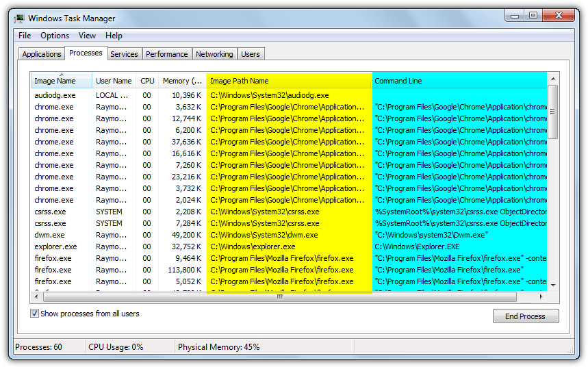Image resolution: width=588 pixels, height=367 pixels.
Task: Select the dwm.exe process row
Action: pos(289,235)
